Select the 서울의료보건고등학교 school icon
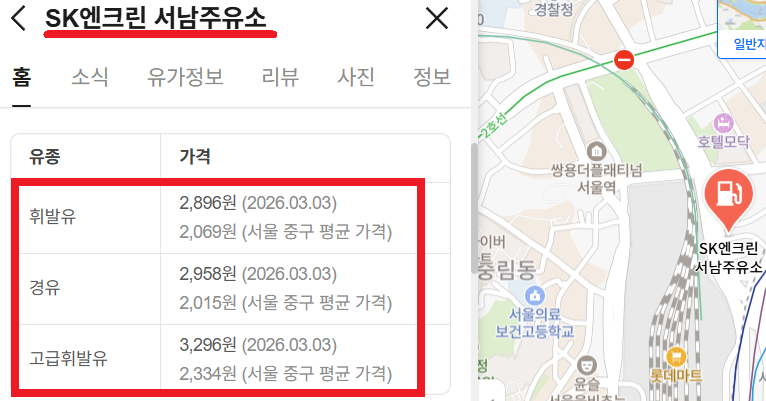 (534, 295)
